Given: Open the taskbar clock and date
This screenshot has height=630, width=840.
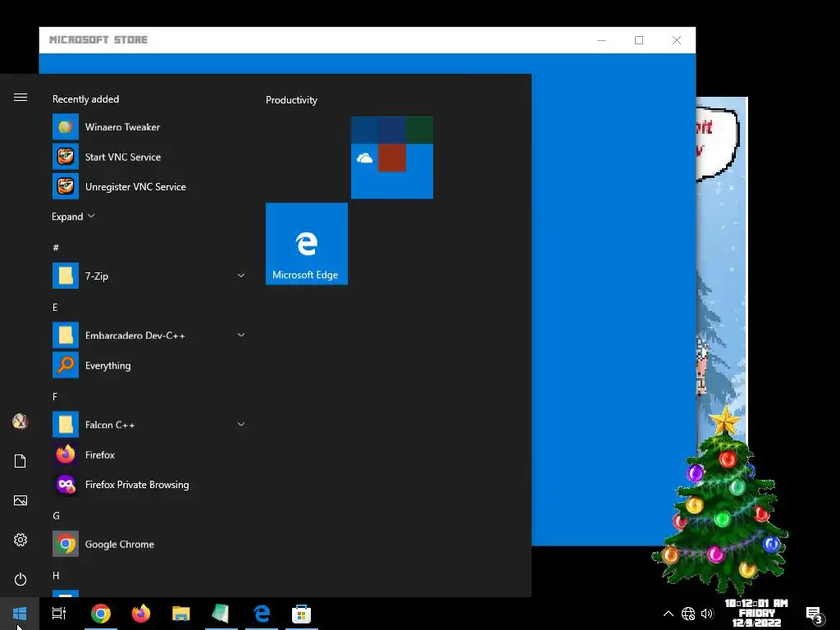Looking at the screenshot, I should click(756, 614).
